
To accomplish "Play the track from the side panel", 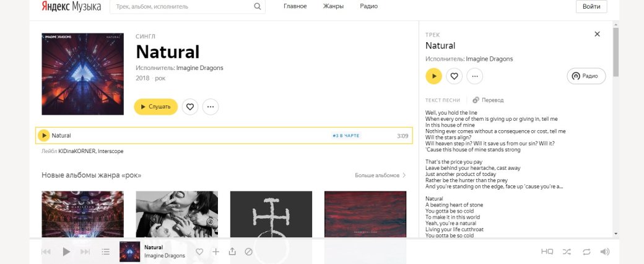I will [433, 76].
